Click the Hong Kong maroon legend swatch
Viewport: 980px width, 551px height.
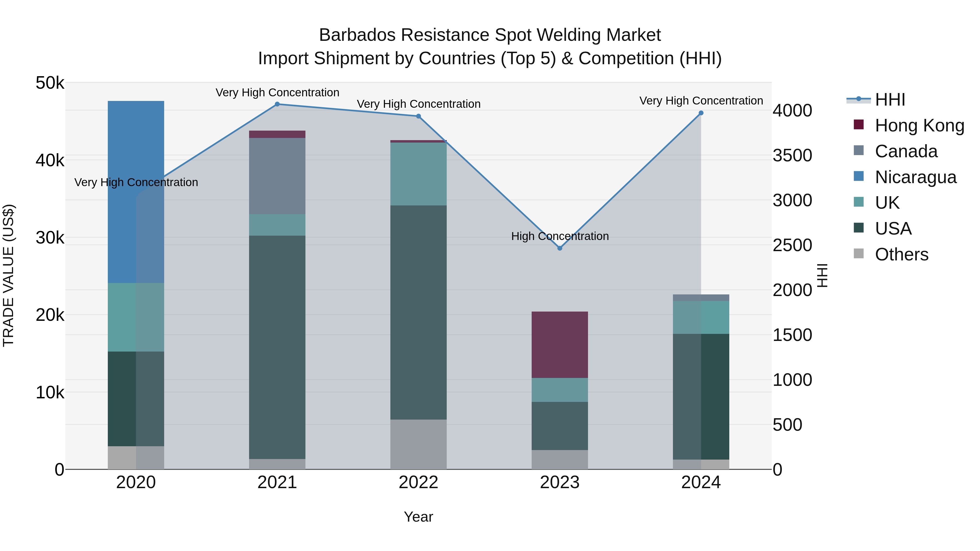pos(859,125)
